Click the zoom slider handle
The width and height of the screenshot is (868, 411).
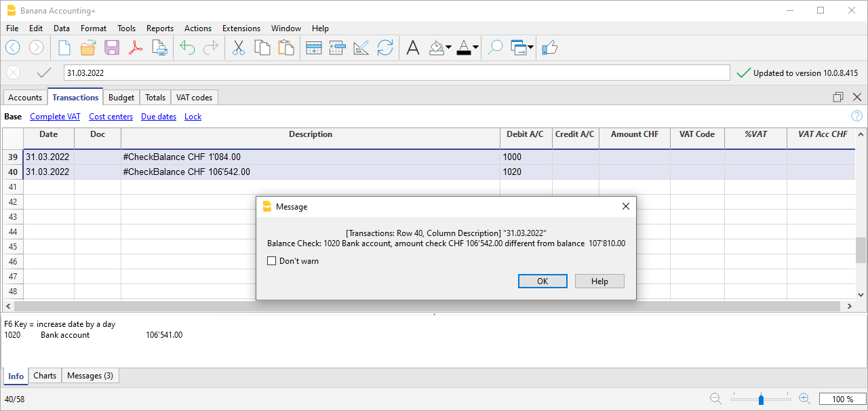click(x=761, y=399)
